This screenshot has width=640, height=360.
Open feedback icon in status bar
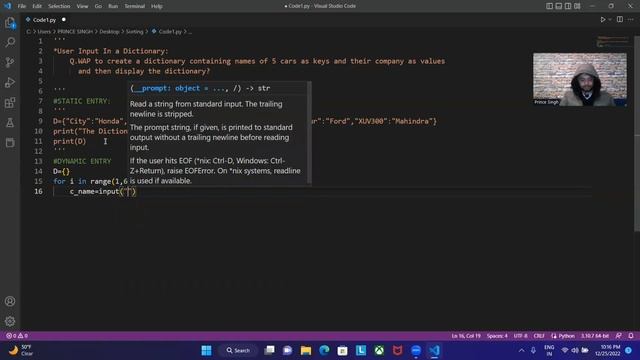pos(619,336)
